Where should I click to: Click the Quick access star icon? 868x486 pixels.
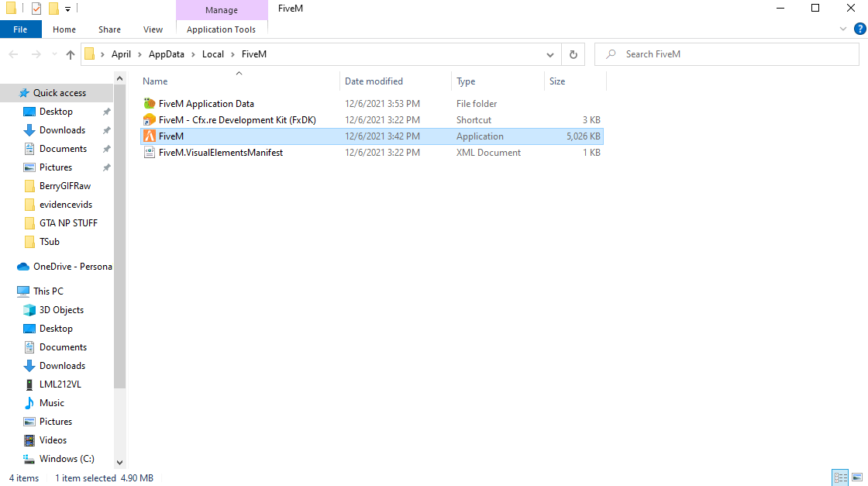[24, 93]
